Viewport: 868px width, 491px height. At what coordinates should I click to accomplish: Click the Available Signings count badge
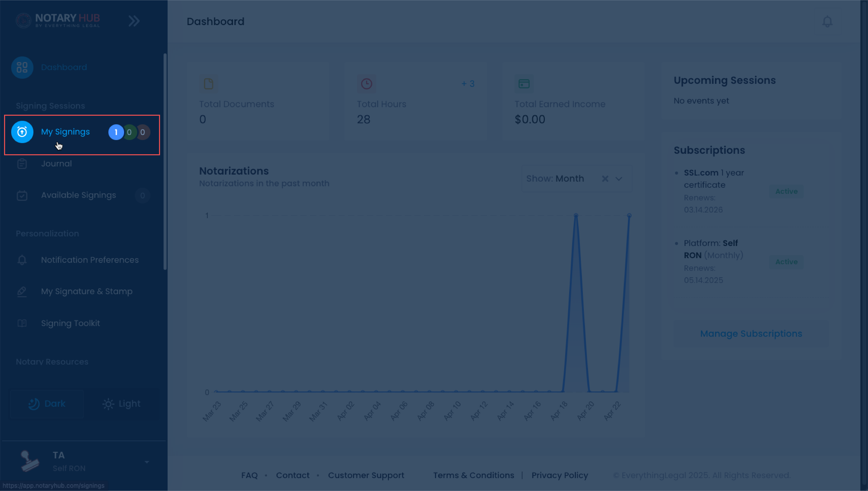[143, 196]
